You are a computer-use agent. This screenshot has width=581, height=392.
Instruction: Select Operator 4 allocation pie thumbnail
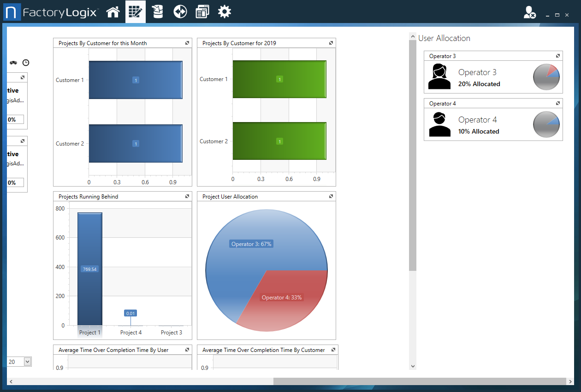pos(546,124)
